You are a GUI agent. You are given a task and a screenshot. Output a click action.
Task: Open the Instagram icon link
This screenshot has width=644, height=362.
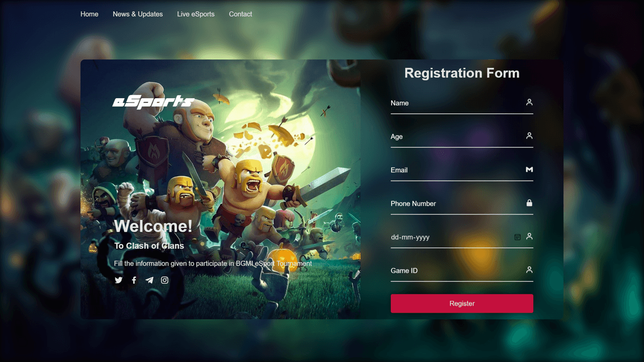(x=165, y=280)
